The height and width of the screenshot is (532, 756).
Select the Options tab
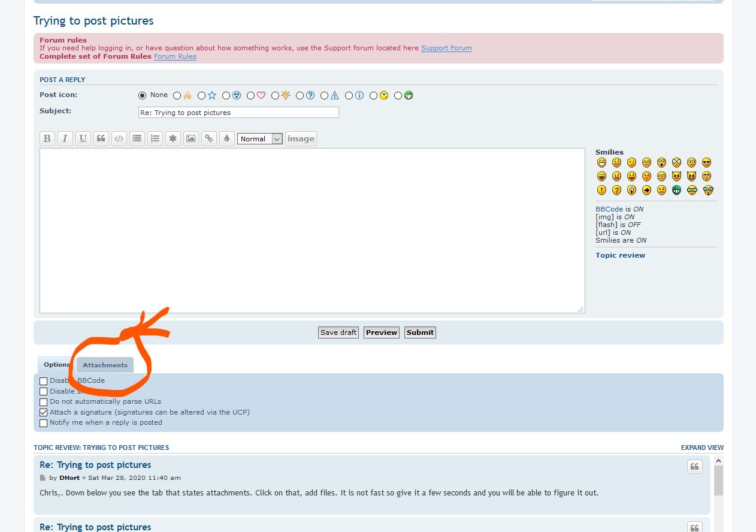click(x=56, y=365)
